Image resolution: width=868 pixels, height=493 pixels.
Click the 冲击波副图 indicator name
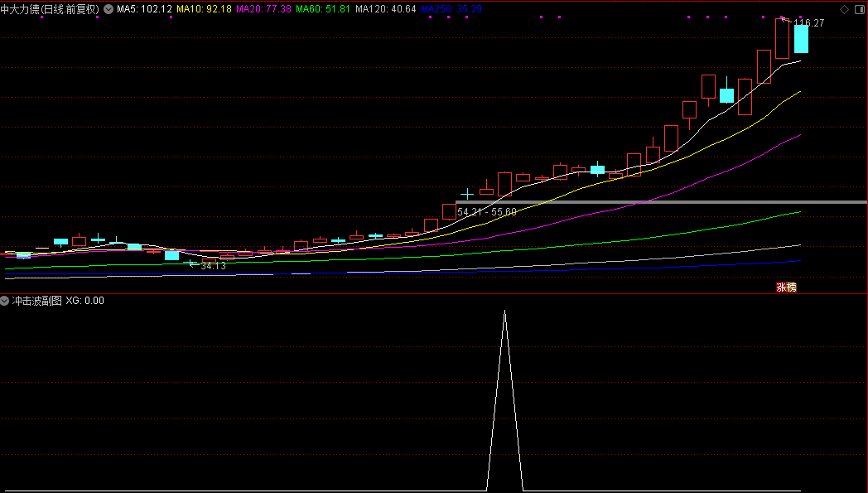tap(37, 301)
